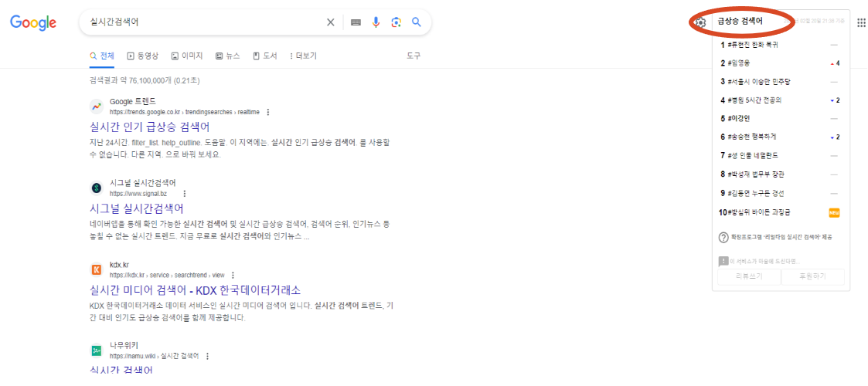Image resolution: width=868 pixels, height=386 pixels.
Task: Select the rank 9 trending keyword row
Action: pyautogui.click(x=781, y=193)
